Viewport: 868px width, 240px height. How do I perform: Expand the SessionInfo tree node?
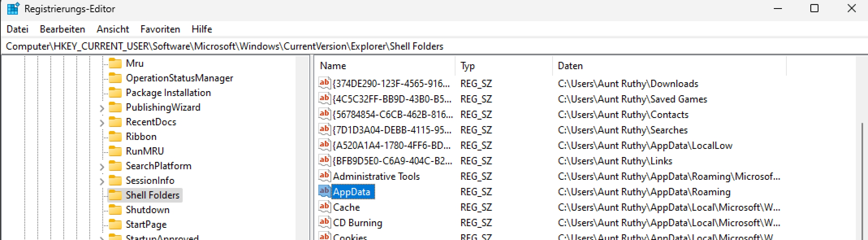point(102,181)
